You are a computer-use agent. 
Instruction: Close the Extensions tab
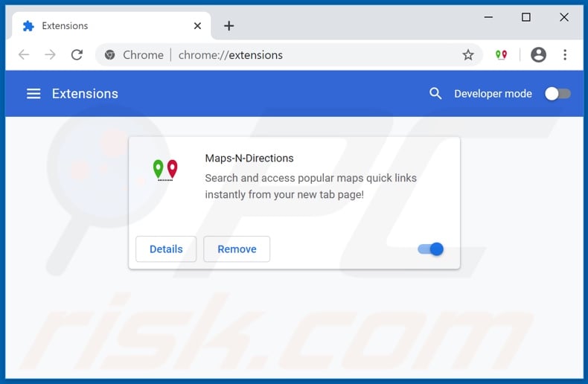tap(197, 26)
